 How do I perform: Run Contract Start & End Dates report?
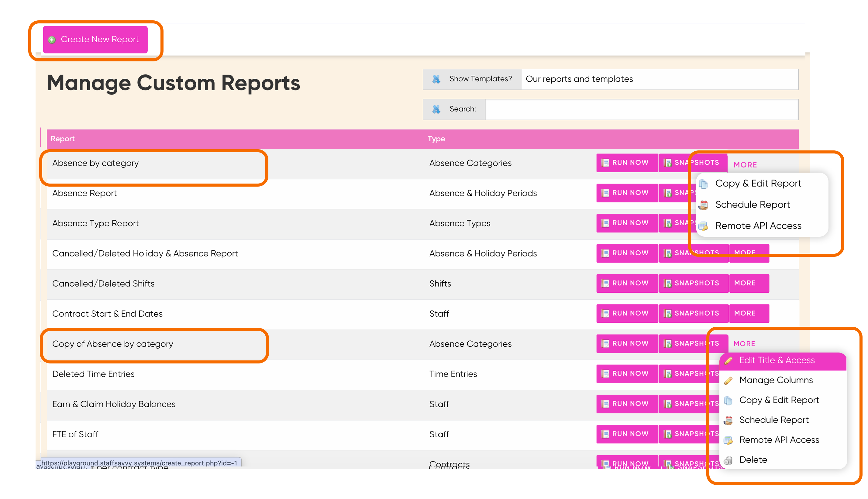click(x=627, y=314)
